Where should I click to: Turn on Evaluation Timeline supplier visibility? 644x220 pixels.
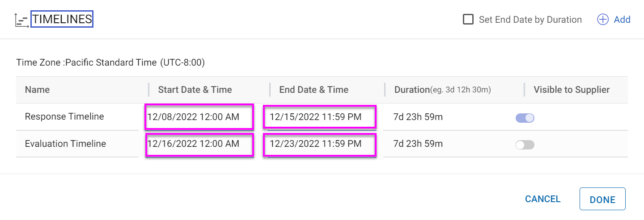coord(525,145)
